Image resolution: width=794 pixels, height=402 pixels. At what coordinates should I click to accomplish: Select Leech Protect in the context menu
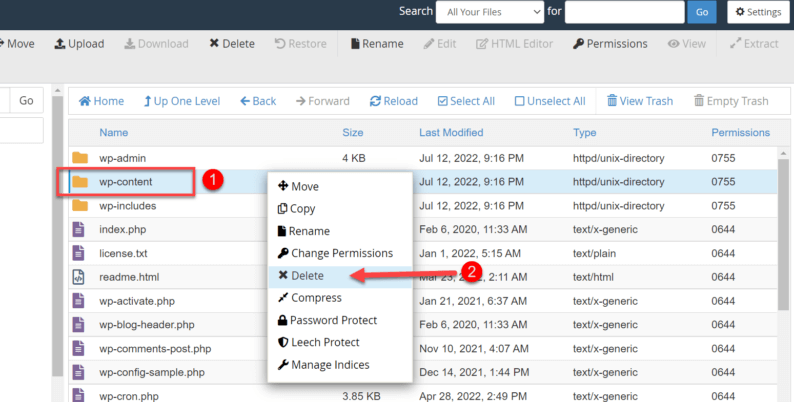point(340,342)
